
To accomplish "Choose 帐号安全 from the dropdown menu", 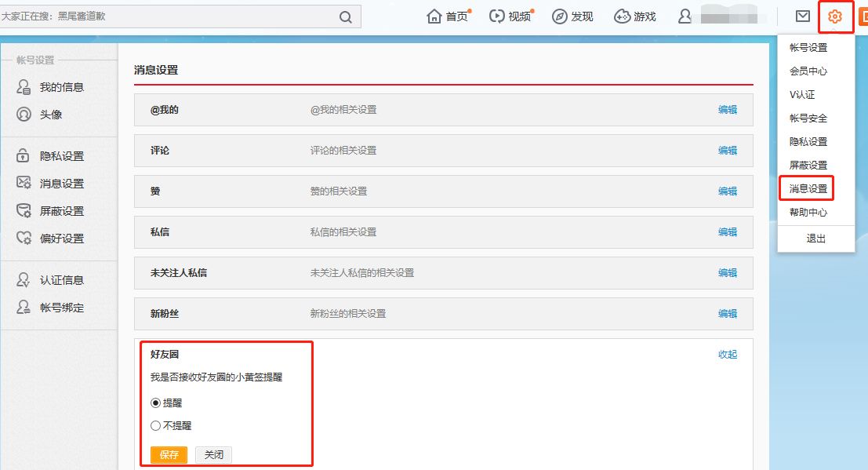I will (808, 118).
